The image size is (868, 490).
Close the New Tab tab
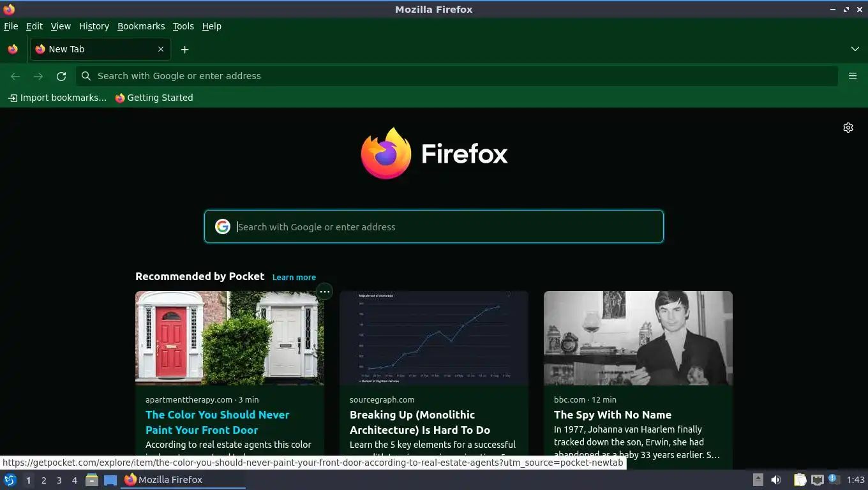pos(161,49)
